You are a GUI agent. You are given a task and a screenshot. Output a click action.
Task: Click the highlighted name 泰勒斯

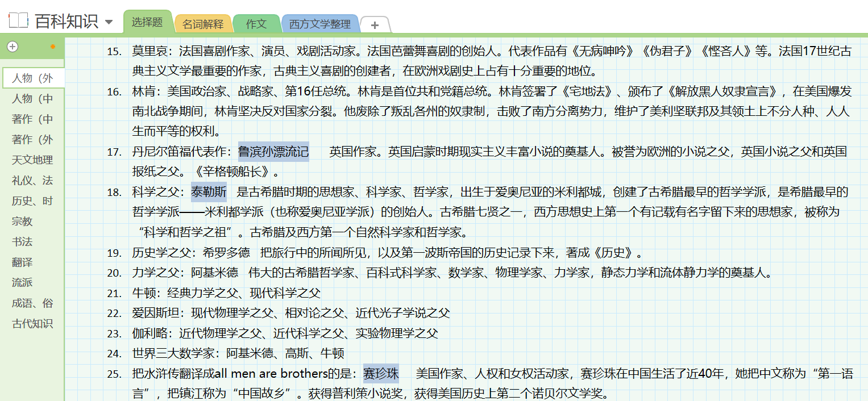[x=209, y=191]
